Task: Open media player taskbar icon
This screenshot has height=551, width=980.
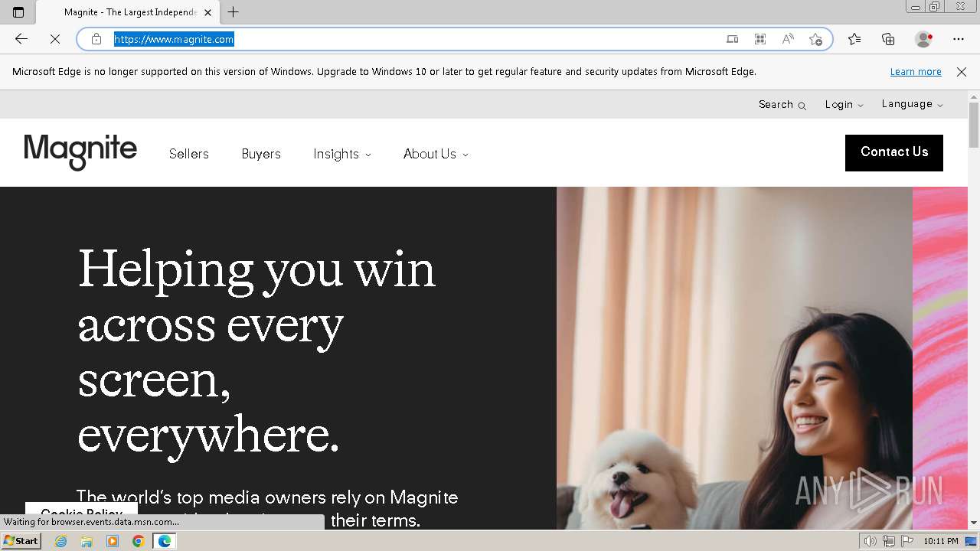Action: pos(113,541)
